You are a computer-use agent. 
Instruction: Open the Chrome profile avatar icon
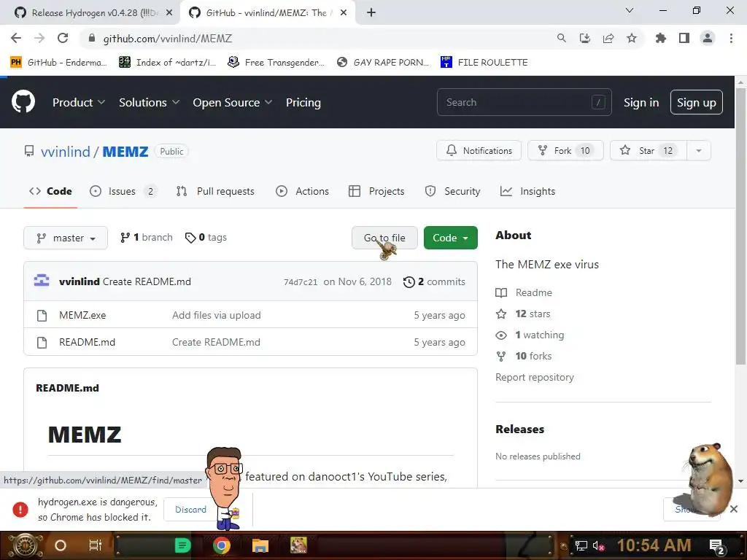[708, 38]
